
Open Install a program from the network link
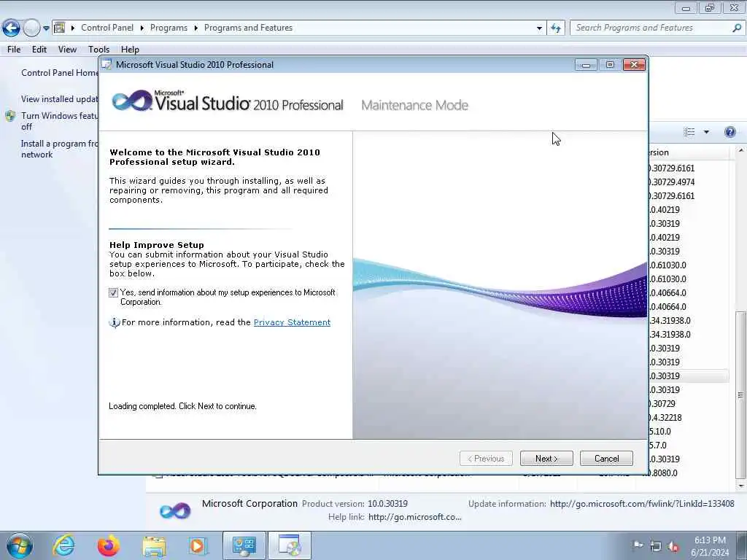(x=60, y=149)
